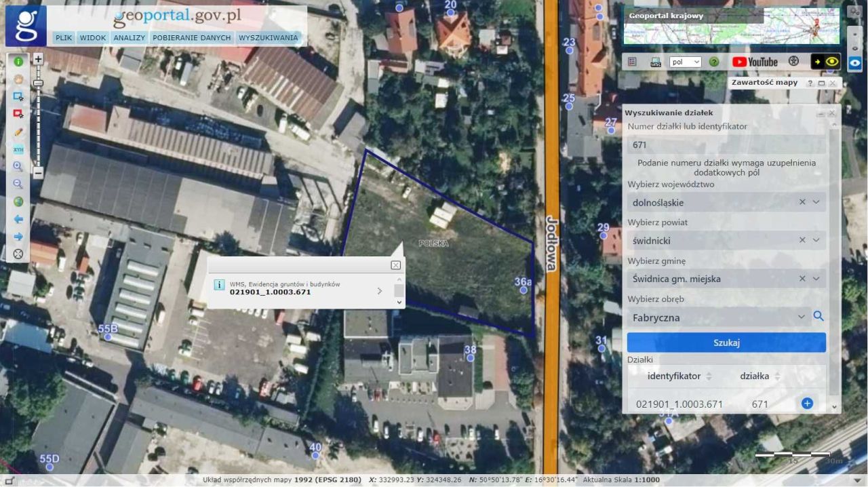
Task: Open the Wybierz powiat świdnicki dropdown
Action: click(x=815, y=240)
